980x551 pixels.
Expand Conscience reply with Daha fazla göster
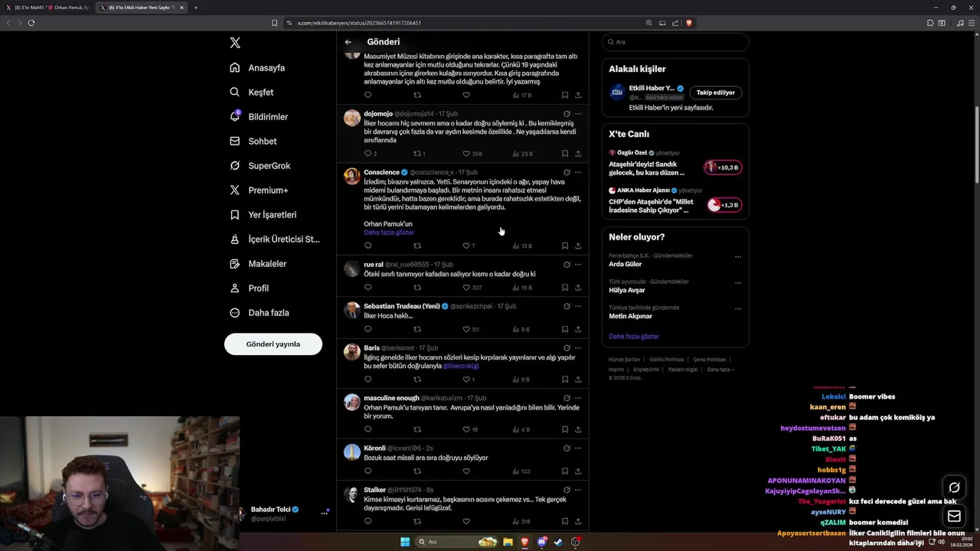(x=389, y=233)
